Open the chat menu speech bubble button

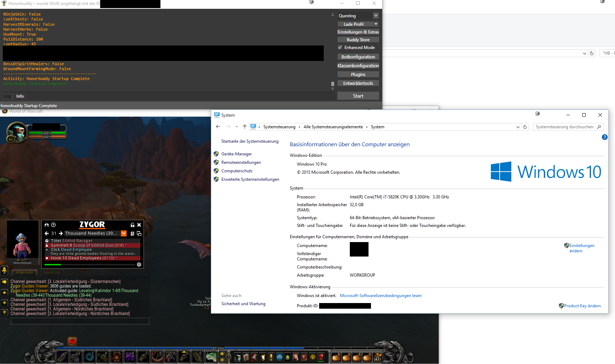(x=4, y=282)
